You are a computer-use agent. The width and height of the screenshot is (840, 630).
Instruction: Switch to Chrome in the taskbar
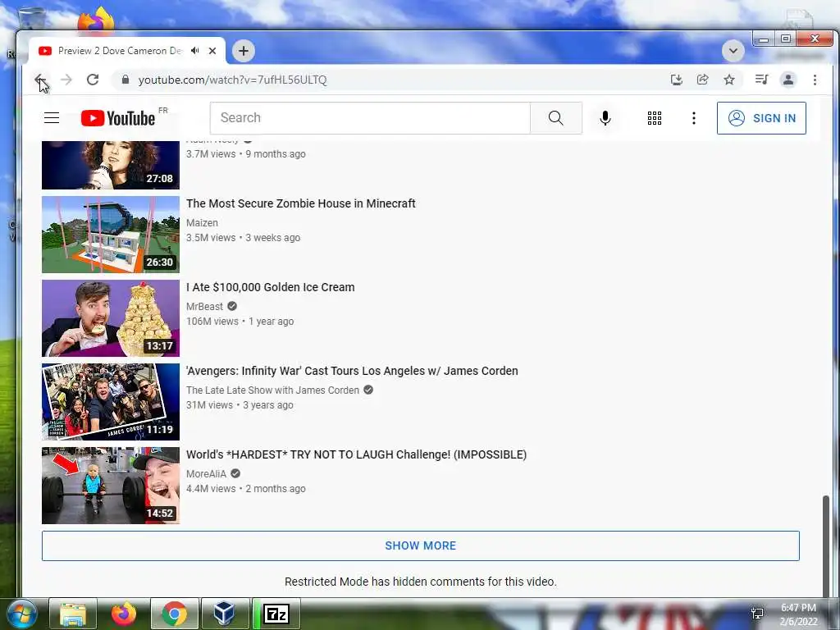(x=175, y=614)
